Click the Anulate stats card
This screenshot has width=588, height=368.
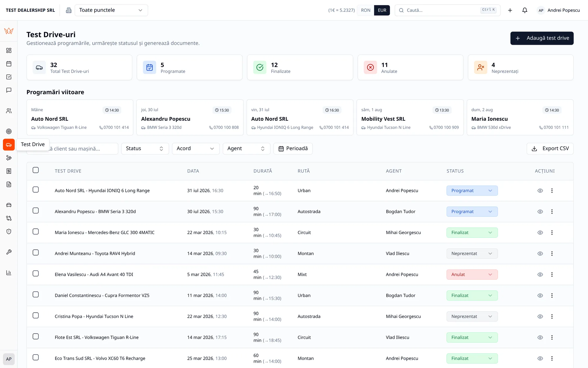(410, 67)
